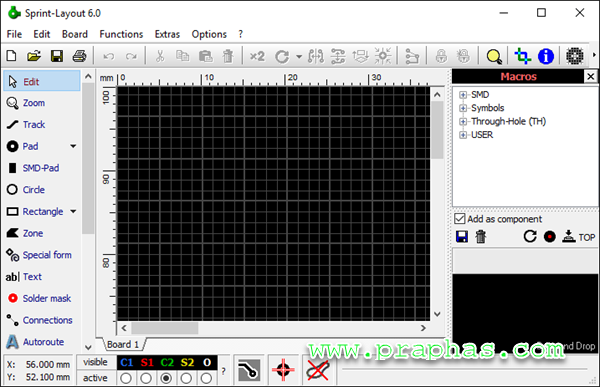This screenshot has height=387, width=600.
Task: Set S2 as the active layer
Action: 186,378
